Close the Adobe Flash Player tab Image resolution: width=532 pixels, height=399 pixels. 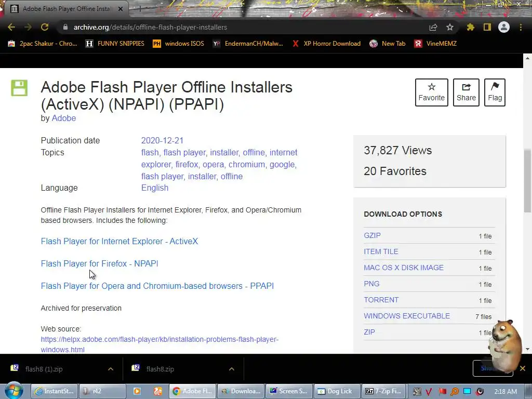[x=121, y=9]
